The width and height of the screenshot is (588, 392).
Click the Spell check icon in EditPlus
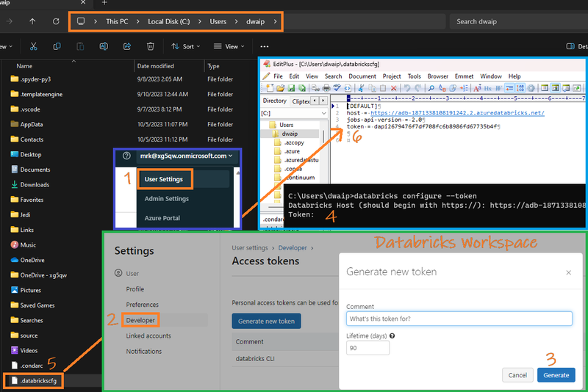[x=337, y=88]
